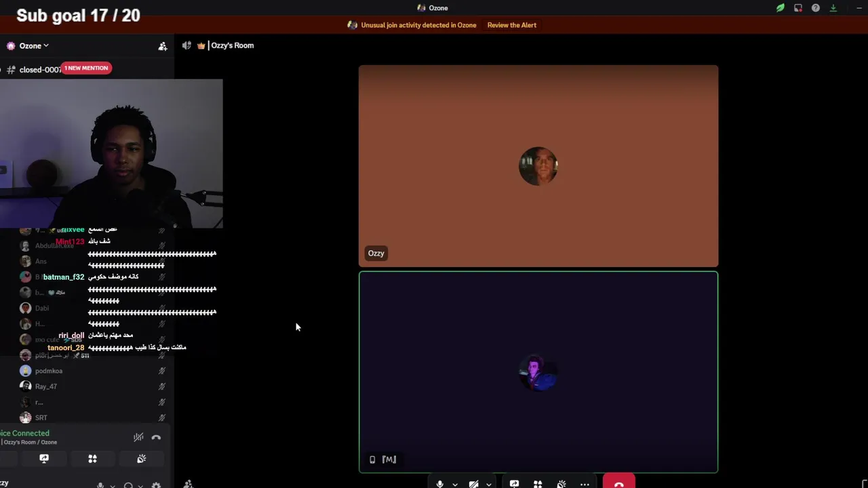Open more options ellipsis in call toolbar
The image size is (868, 488).
click(585, 484)
